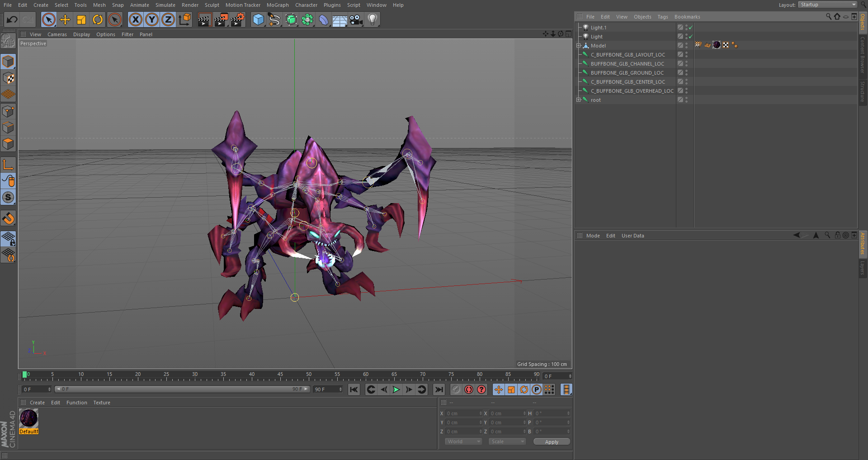The width and height of the screenshot is (868, 460).
Task: Open the viewport Cameras menu
Action: tap(57, 34)
